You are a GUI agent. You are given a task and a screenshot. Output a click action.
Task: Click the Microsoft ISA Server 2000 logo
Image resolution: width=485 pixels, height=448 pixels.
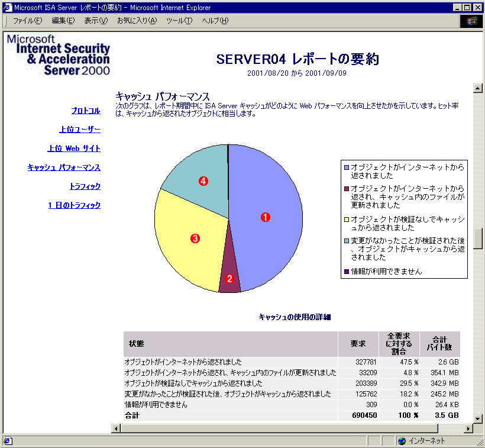59,55
